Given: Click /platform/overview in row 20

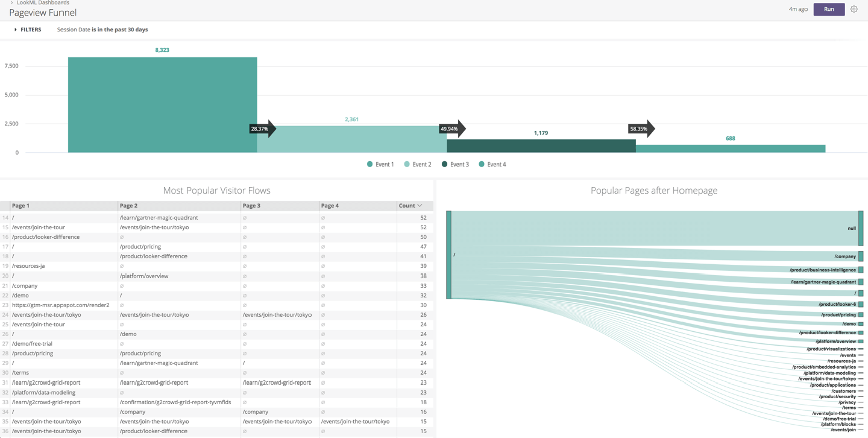Looking at the screenshot, I should (144, 276).
